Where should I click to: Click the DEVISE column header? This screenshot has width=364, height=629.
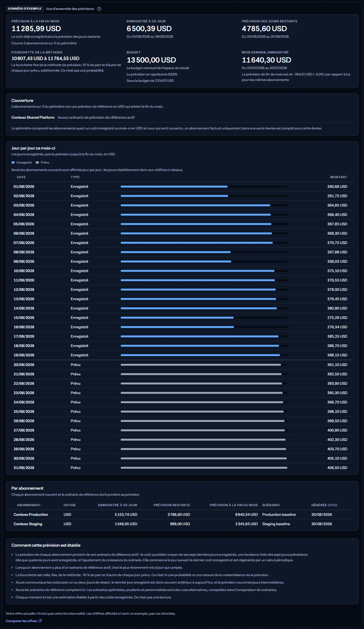click(x=70, y=505)
